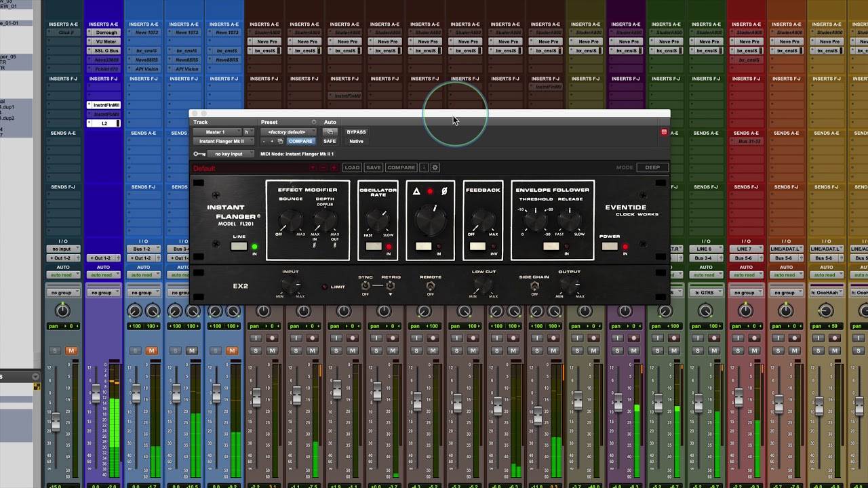Click the INPUT knob on the EX2 panel

coord(290,285)
